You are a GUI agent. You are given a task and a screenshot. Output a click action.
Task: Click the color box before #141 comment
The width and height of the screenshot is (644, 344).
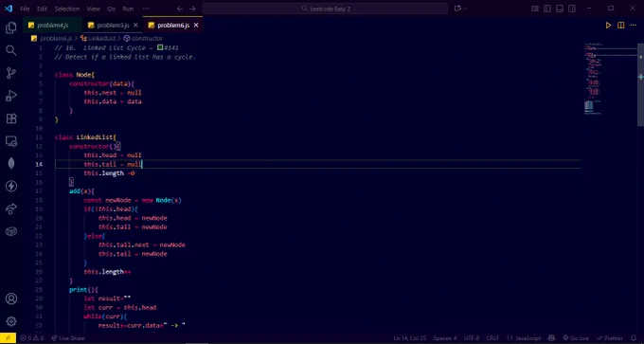point(160,47)
